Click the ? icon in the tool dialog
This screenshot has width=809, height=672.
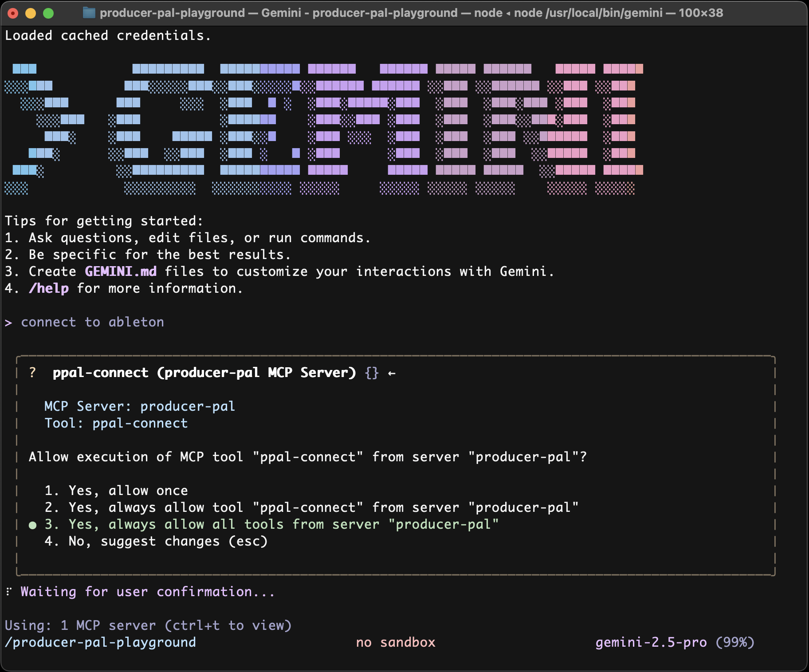coord(32,373)
